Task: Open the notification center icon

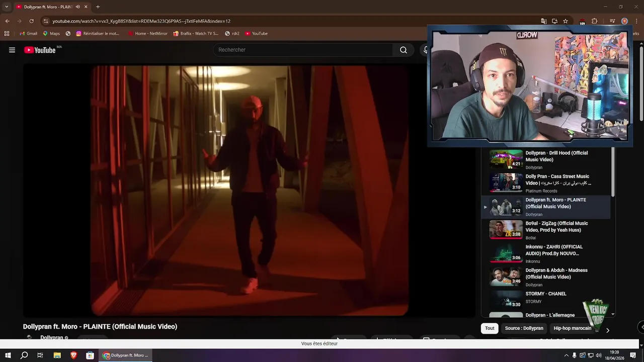Action: click(632, 355)
